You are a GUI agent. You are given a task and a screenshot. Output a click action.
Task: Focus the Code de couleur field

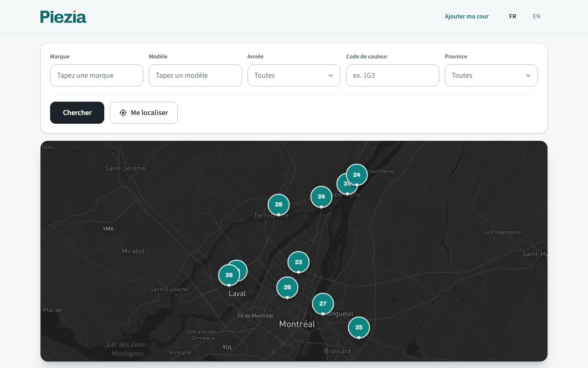tap(392, 75)
